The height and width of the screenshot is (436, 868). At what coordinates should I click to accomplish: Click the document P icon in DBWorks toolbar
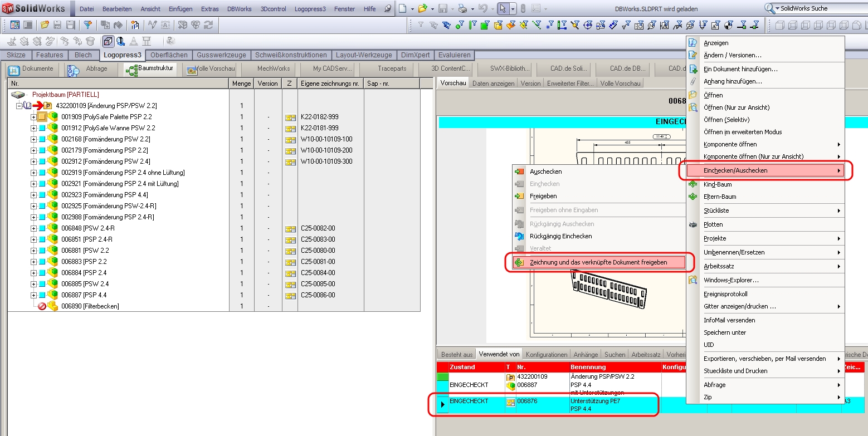click(135, 25)
